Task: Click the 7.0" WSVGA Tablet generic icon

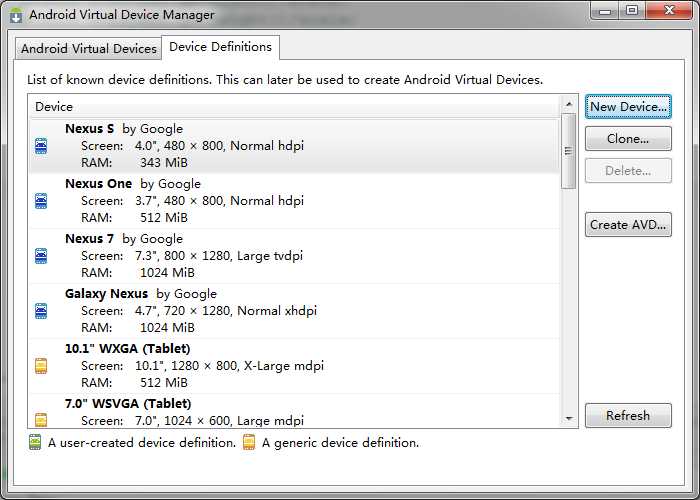Action: pyautogui.click(x=41, y=420)
